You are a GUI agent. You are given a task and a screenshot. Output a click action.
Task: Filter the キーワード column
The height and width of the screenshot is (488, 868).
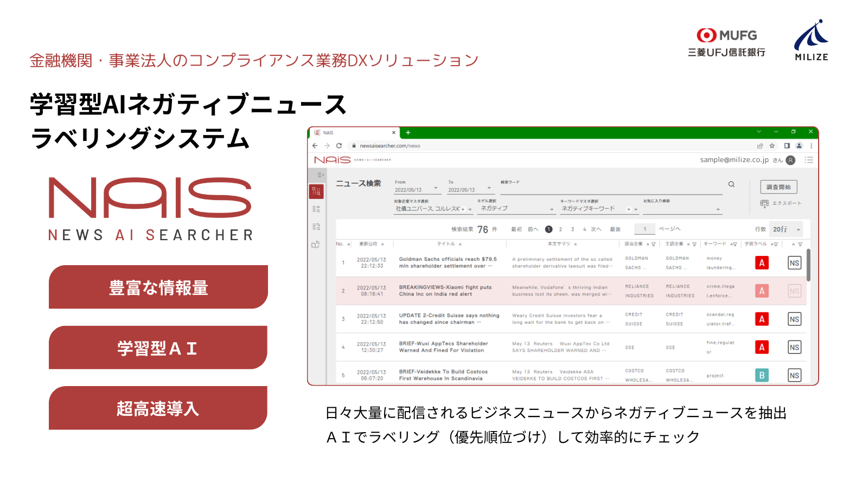coord(735,245)
